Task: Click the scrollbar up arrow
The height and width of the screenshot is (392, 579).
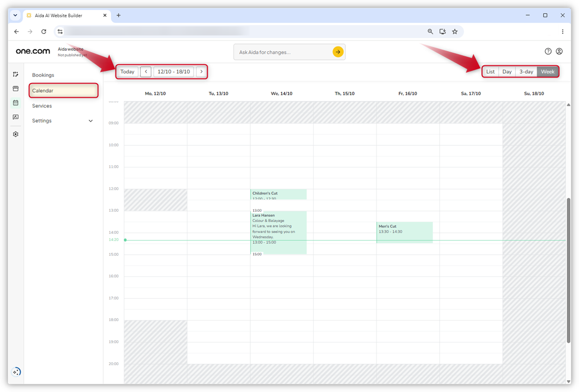Action: pos(568,105)
